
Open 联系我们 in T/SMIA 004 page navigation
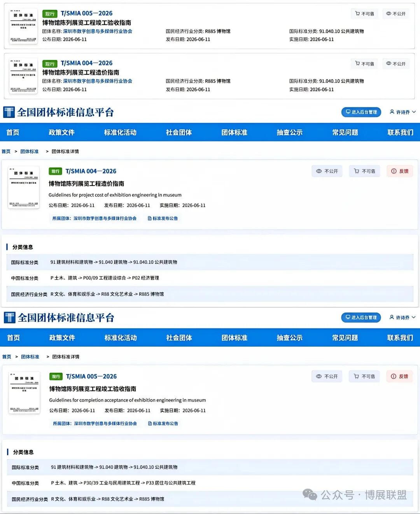coord(401,132)
